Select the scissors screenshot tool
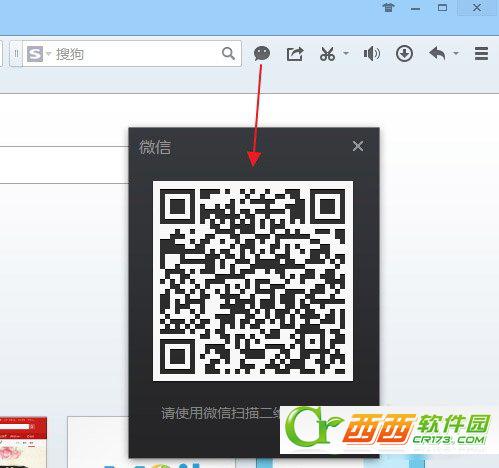The image size is (499, 468). 327,54
